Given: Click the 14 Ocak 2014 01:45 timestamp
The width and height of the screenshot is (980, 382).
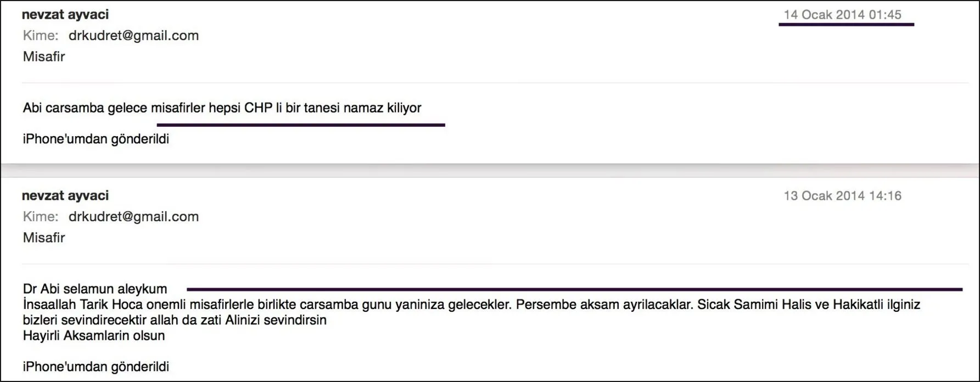Looking at the screenshot, I should pos(842,15).
